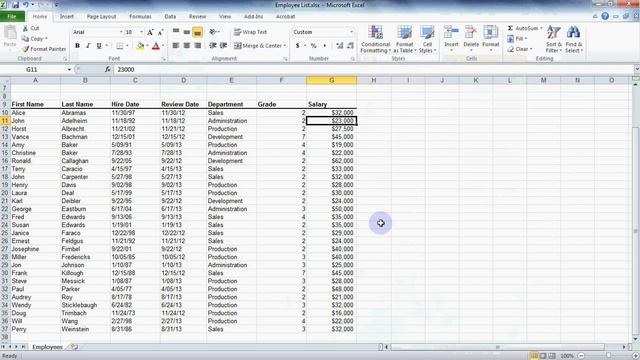The image size is (640, 360).
Task: Click the Save icon in Quick Access Toolbar
Action: [x=16, y=5]
